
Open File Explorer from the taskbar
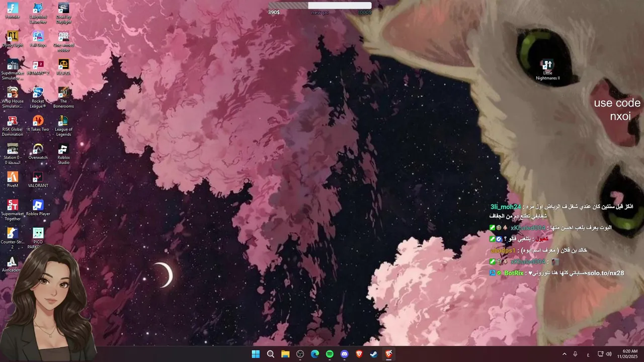[285, 354]
